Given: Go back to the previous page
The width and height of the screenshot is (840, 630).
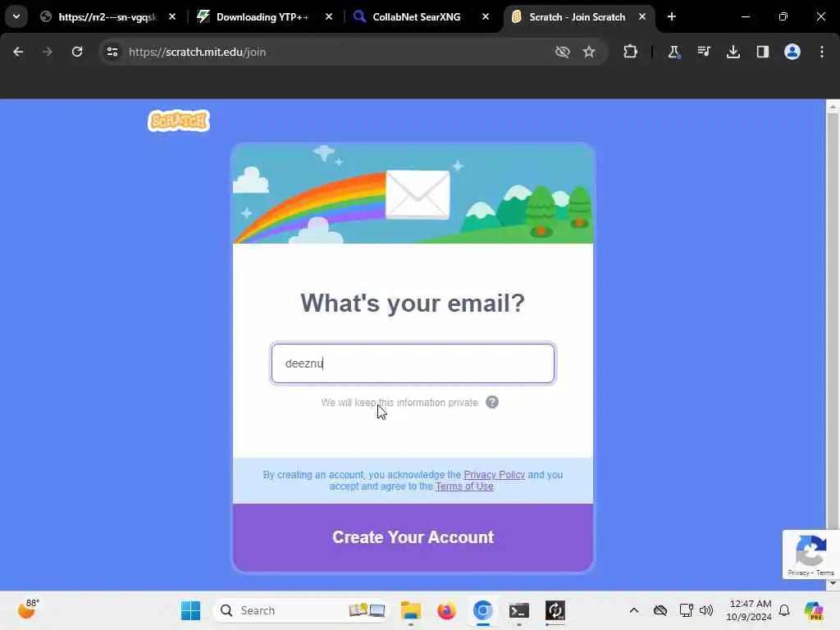Looking at the screenshot, I should click(18, 52).
